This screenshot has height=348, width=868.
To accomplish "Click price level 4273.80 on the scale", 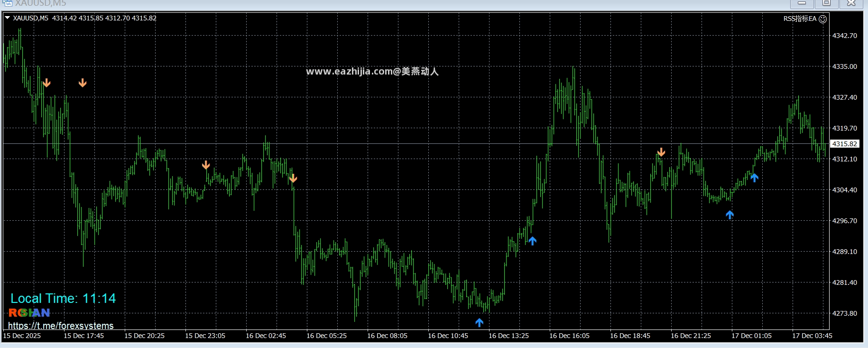I will [x=845, y=313].
